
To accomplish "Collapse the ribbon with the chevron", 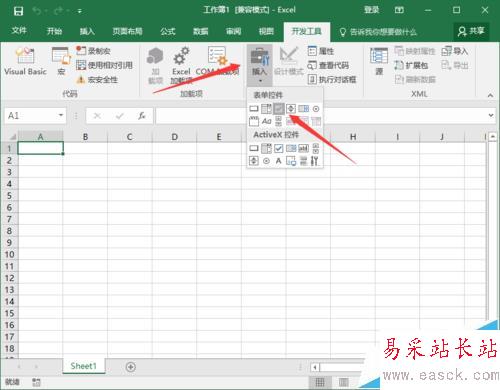I will [490, 95].
